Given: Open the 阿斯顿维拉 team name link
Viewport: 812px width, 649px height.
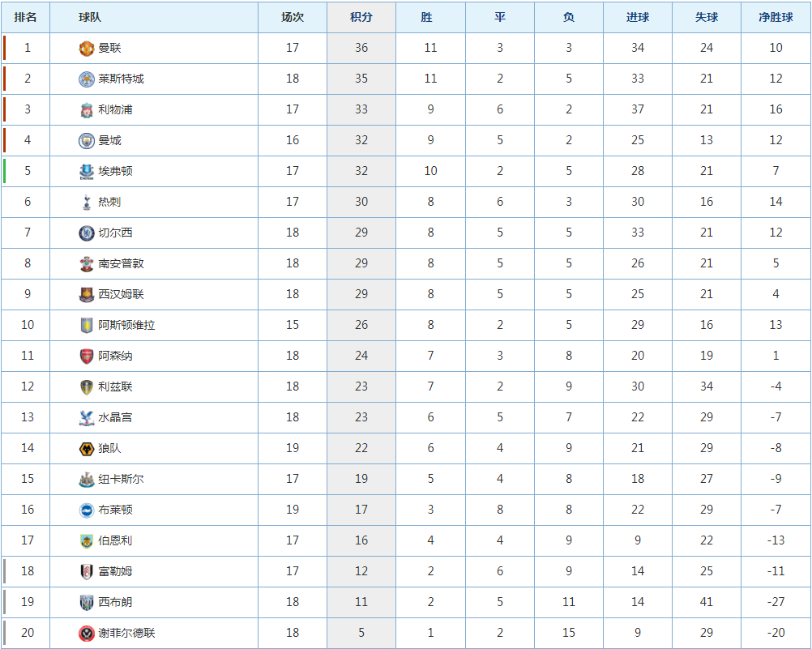Looking at the screenshot, I should point(127,325).
